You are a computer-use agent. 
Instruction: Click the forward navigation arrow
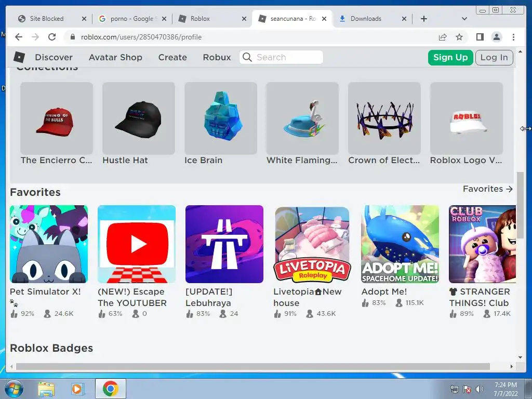[35, 37]
